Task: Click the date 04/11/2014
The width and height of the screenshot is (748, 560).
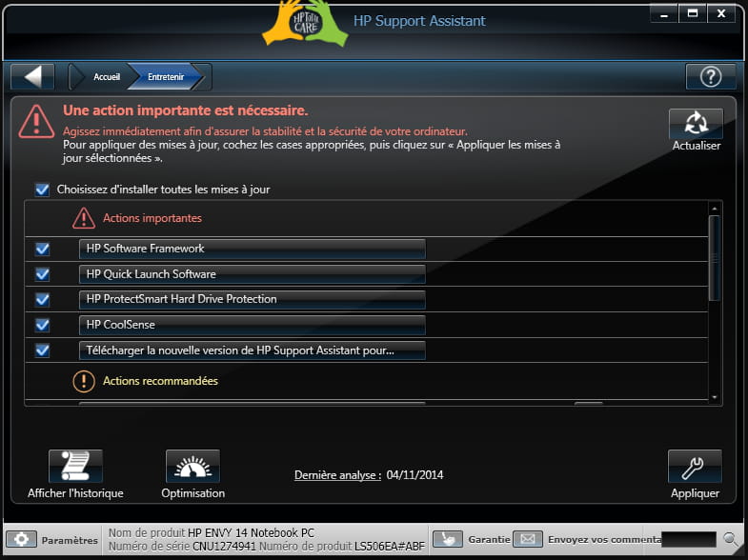Action: pyautogui.click(x=414, y=475)
